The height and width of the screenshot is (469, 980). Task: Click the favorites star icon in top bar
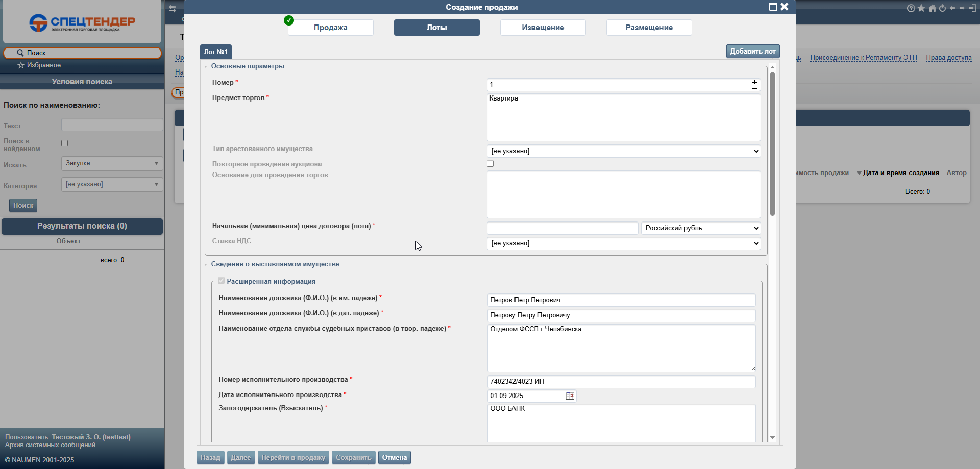click(921, 8)
